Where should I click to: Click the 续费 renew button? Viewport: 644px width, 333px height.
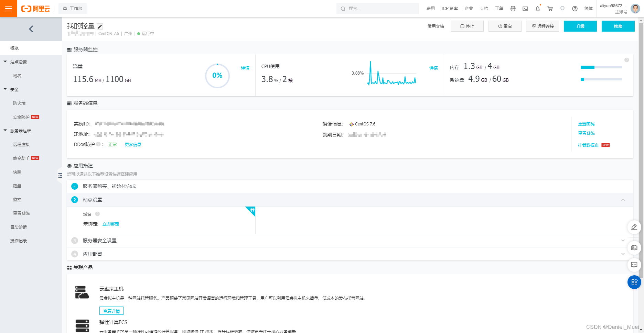[618, 26]
